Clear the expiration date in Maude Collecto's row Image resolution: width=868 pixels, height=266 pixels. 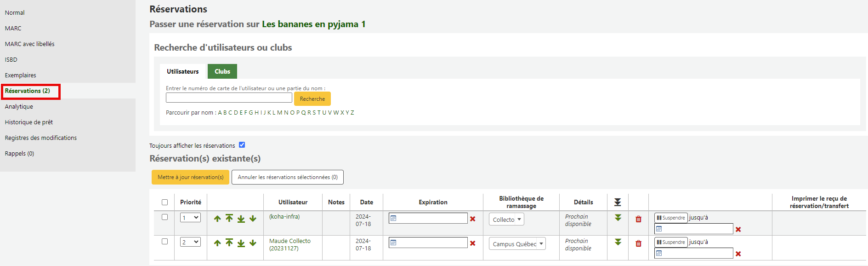[472, 243]
